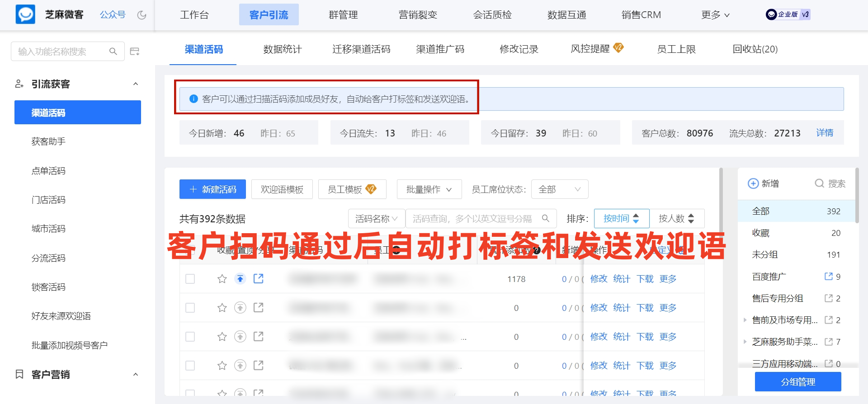Screen dimensions: 868x404
Task: Check the fourth table row checkbox
Action: click(190, 366)
